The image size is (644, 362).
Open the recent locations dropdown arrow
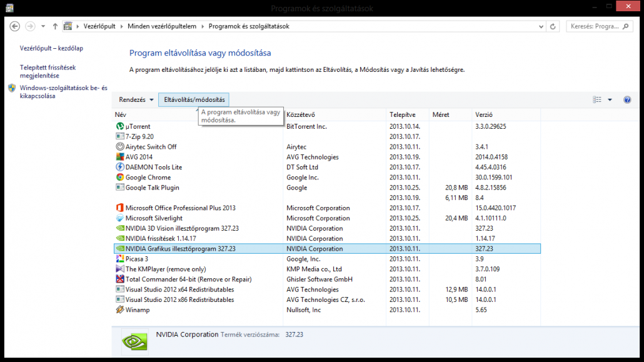coord(43,26)
